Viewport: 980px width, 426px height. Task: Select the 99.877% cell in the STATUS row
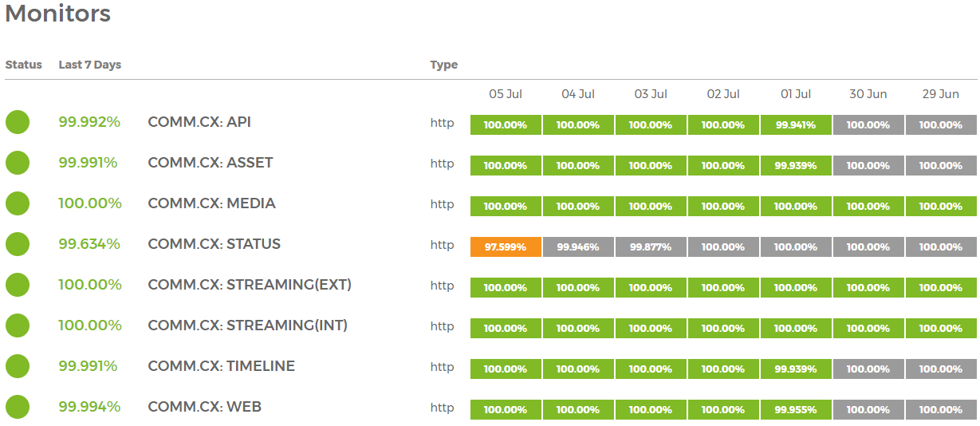pos(651,247)
